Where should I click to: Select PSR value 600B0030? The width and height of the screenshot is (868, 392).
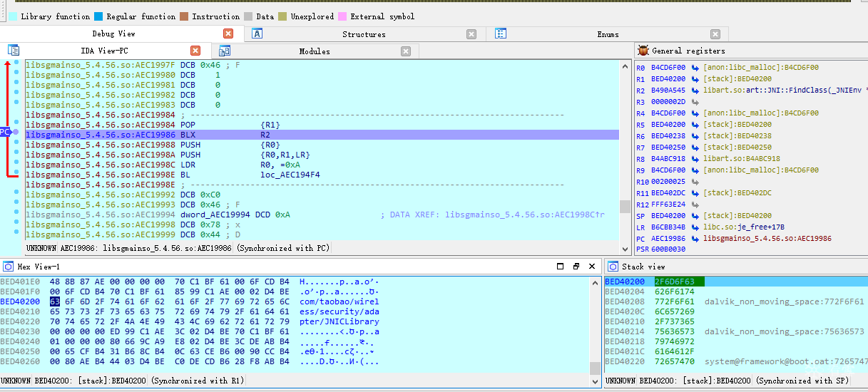[668, 250]
